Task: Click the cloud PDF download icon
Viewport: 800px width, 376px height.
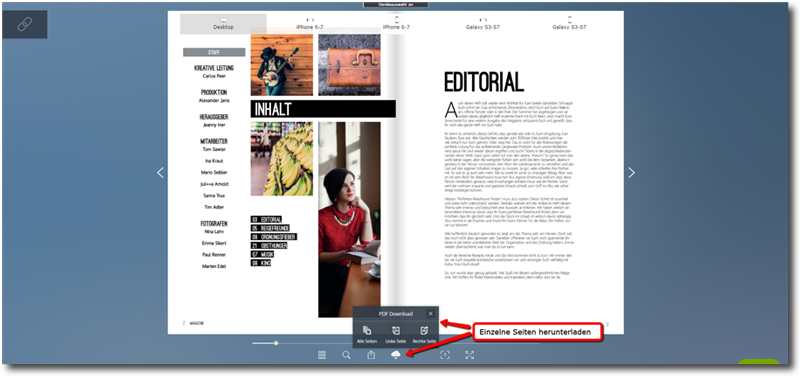Action: [x=396, y=355]
